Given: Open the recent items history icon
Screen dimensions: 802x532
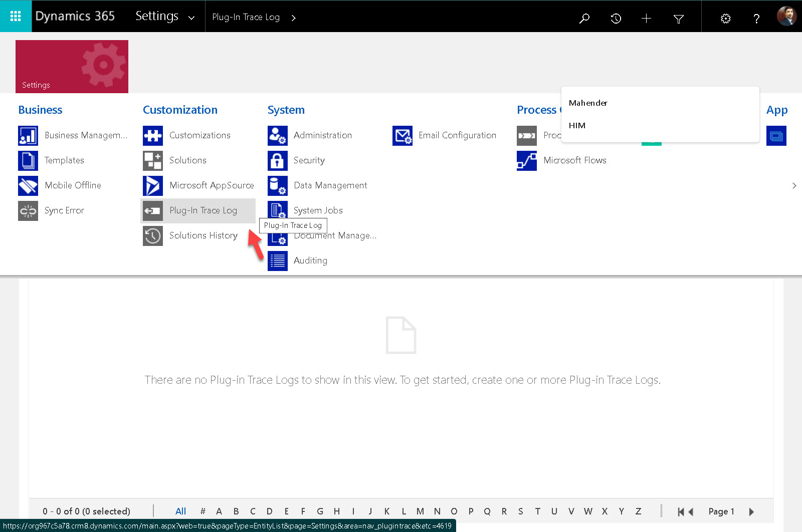Looking at the screenshot, I should [x=616, y=19].
